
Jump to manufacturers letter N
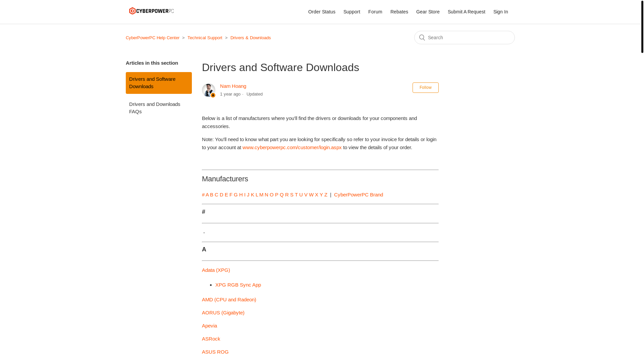266,195
